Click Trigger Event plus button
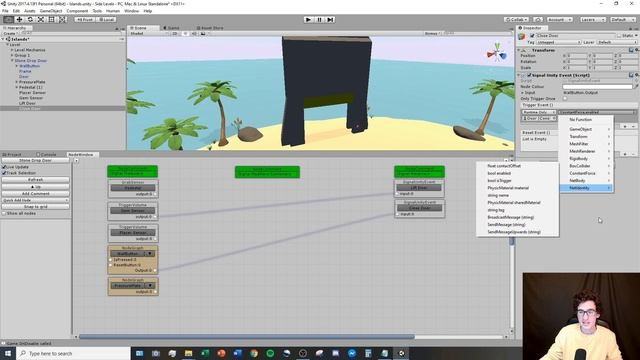Viewport: 640px width, 360px height. (x=625, y=127)
